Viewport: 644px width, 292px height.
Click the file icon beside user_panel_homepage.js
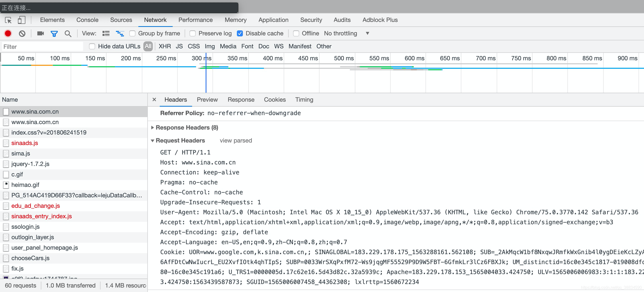(6, 248)
